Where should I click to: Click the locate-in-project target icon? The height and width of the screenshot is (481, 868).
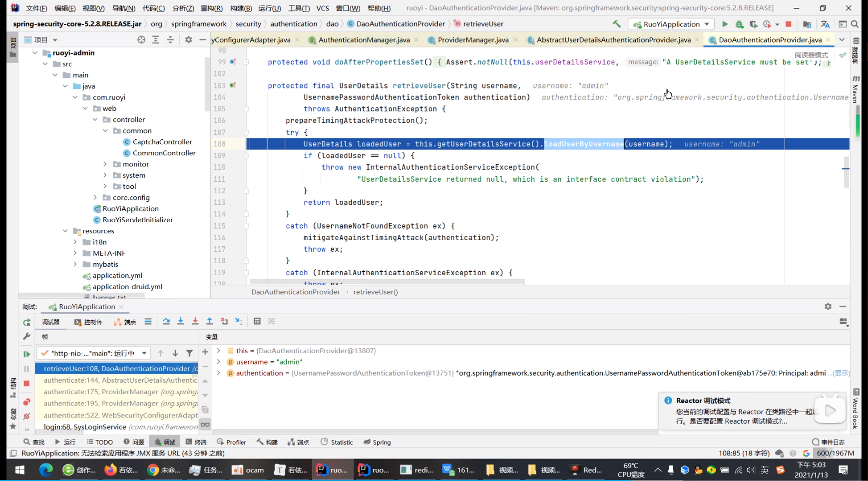141,39
